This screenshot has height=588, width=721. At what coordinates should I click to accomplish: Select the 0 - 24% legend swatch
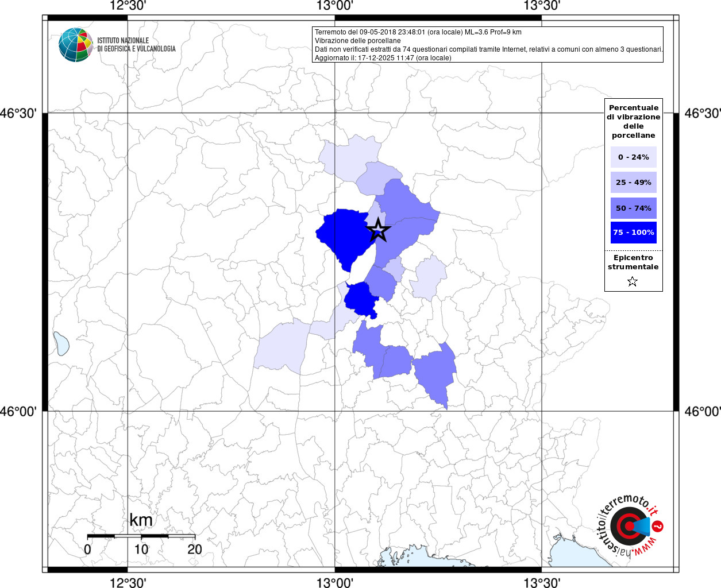(x=634, y=157)
